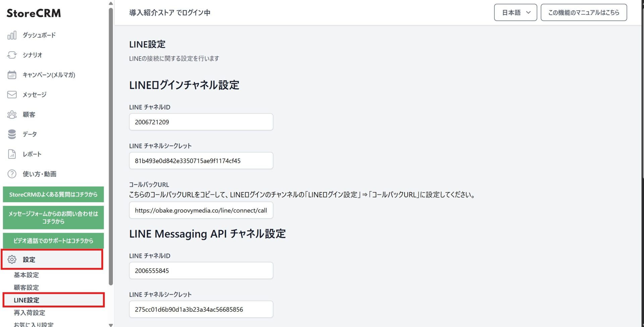Select 顧客 in the sidebar
This screenshot has width=644, height=327.
29,115
